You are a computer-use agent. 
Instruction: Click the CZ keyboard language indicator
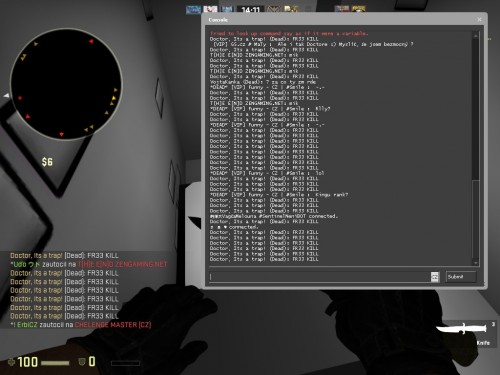[x=435, y=277]
